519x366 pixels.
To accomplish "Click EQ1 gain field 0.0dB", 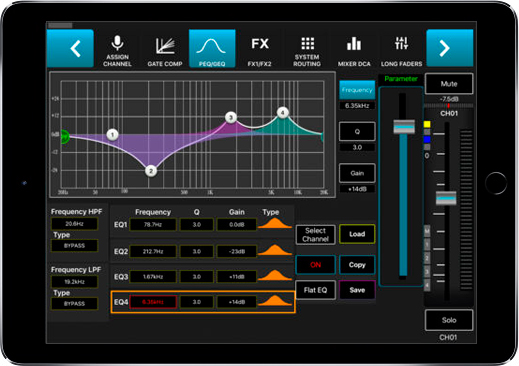I will 237,225.
